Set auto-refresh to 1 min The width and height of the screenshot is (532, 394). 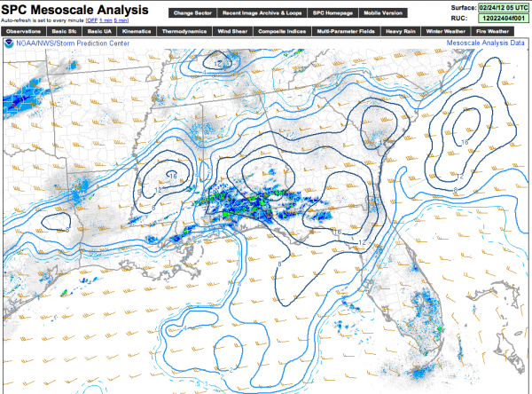tap(106, 20)
